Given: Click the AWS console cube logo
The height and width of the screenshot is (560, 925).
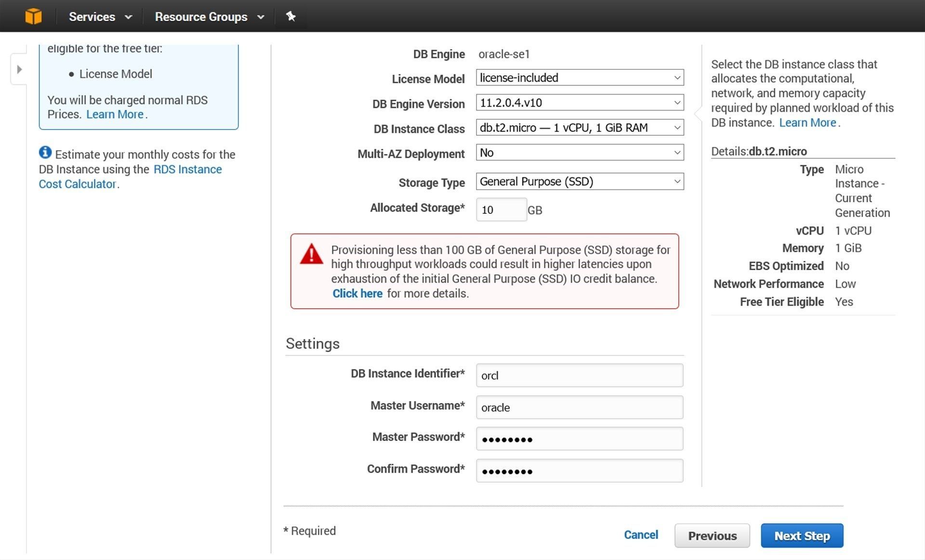Looking at the screenshot, I should coord(33,16).
